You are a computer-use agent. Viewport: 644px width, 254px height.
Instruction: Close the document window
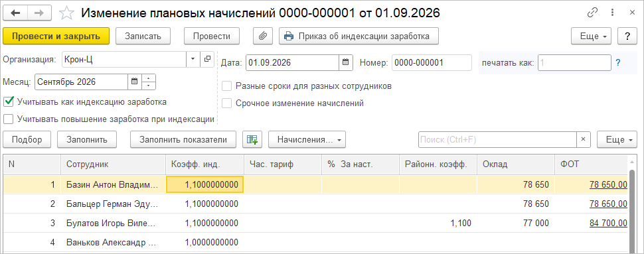(x=631, y=13)
